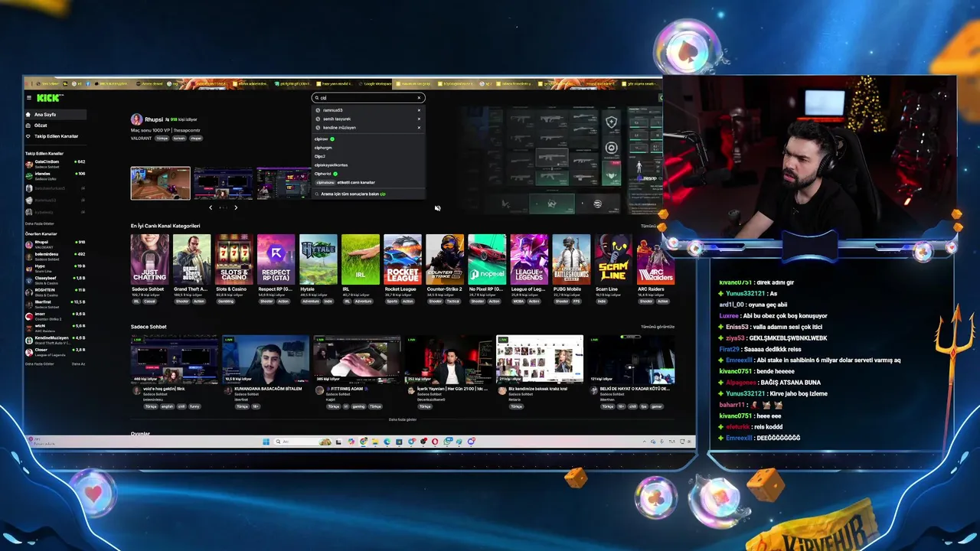Load more with Daha fazla göster
Viewport: 980px width, 551px height.
coord(403,419)
